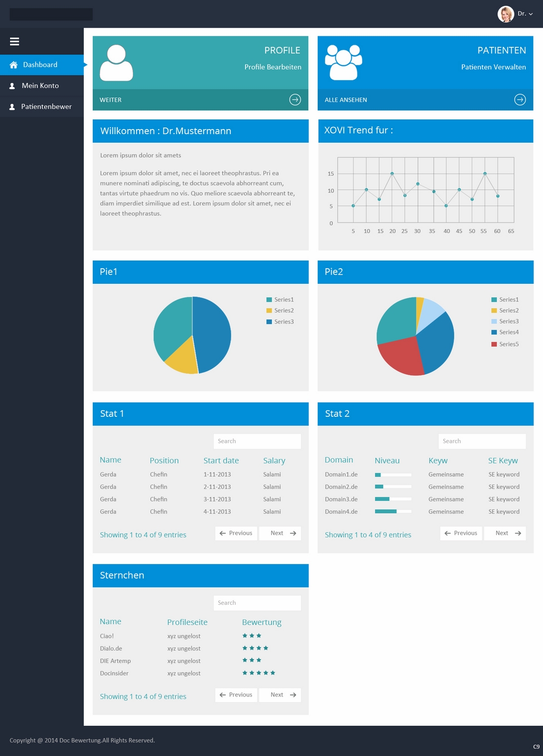Click the home icon beside Dashboard
This screenshot has height=756, width=543.
click(14, 65)
